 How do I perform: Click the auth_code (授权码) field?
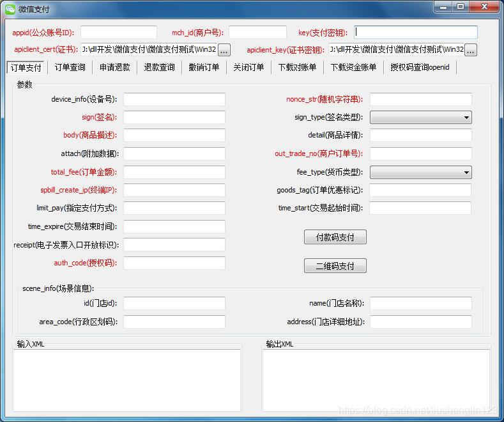pos(174,263)
